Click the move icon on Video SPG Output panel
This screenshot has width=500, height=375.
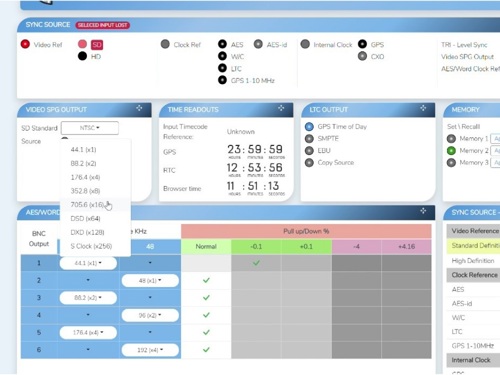(x=139, y=108)
